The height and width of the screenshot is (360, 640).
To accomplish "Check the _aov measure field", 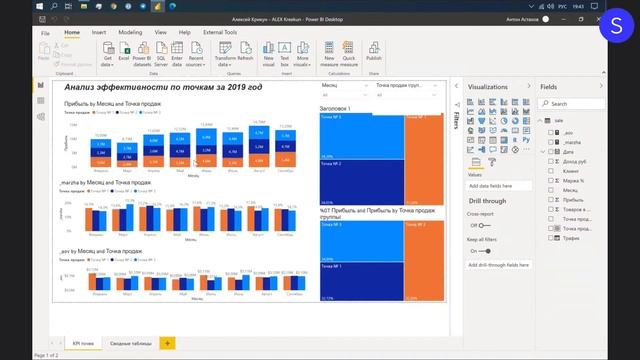I will [551, 133].
